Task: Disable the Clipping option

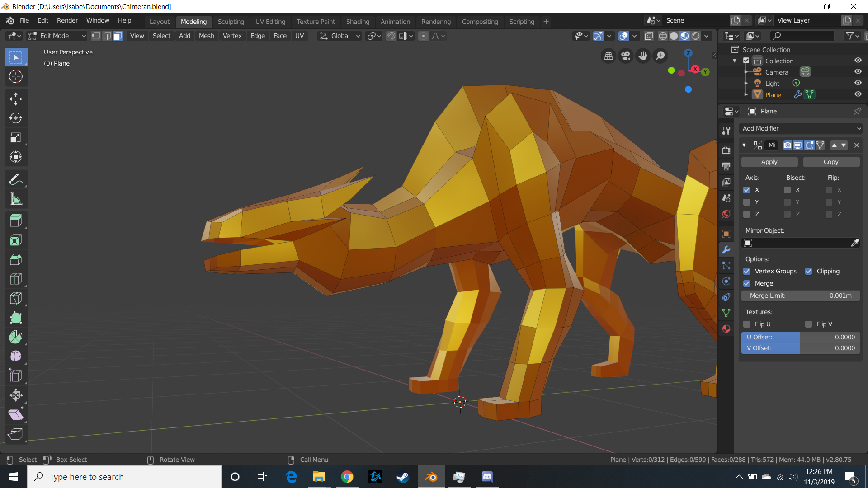Action: (x=809, y=271)
